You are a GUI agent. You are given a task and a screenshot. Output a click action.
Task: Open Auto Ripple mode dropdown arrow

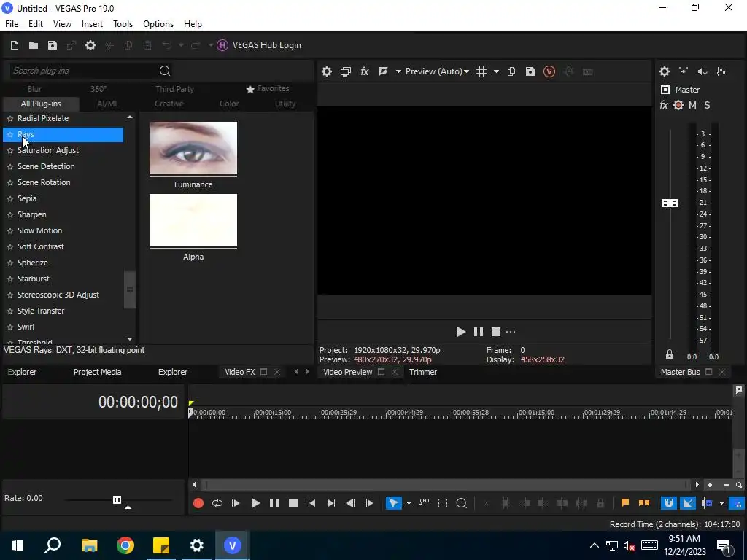coord(721,503)
